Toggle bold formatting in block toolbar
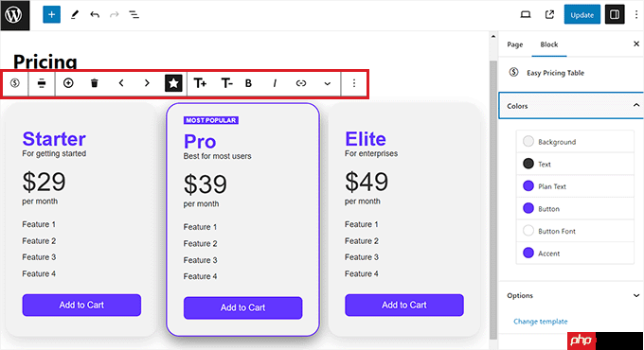644x350 pixels. coord(248,83)
